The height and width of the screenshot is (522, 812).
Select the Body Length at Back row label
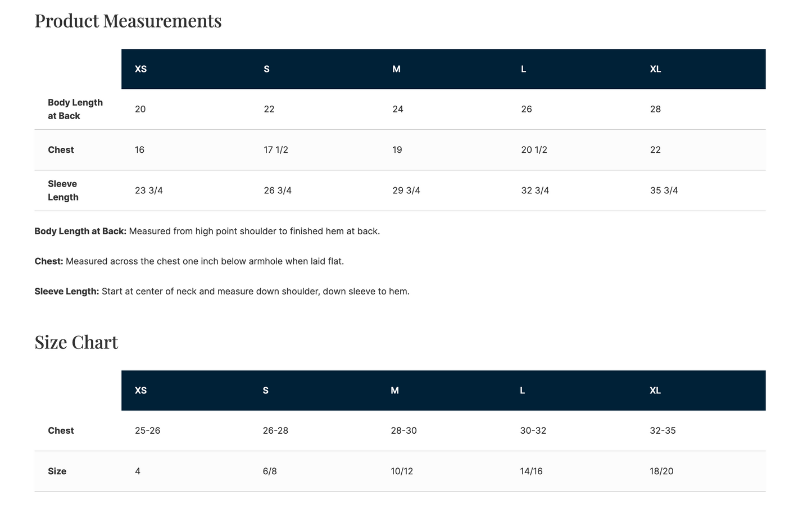[75, 109]
